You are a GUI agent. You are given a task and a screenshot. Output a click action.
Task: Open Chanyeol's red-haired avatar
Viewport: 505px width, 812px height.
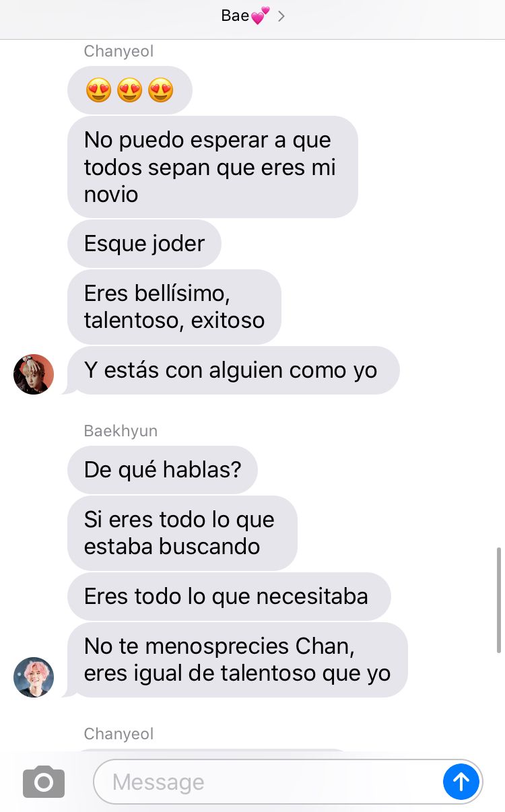34,374
